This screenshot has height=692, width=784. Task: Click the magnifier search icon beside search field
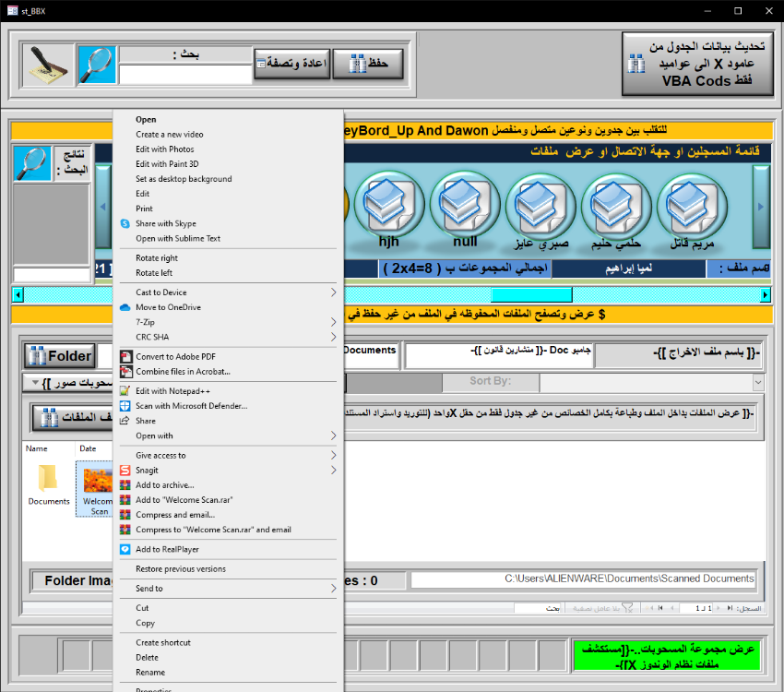click(97, 65)
